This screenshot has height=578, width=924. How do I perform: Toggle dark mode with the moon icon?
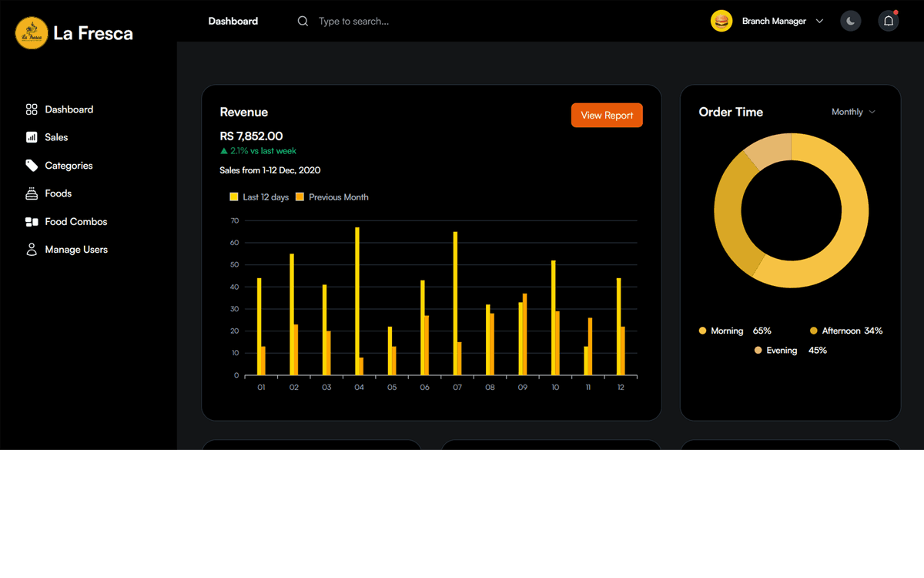point(850,21)
